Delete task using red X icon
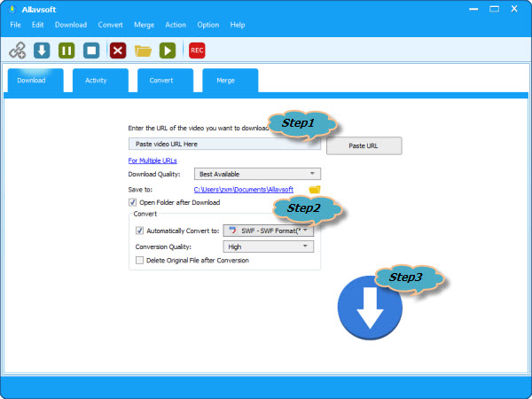 118,51
